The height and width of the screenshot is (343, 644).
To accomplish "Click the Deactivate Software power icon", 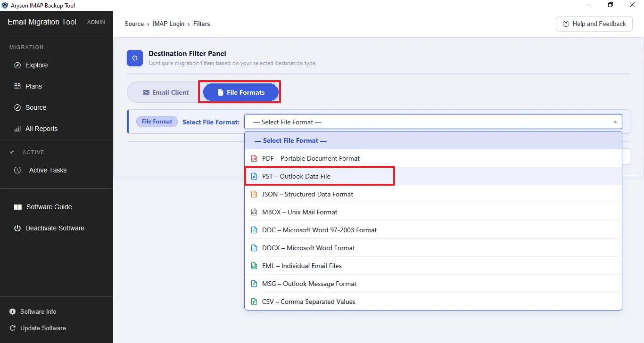I will point(17,228).
